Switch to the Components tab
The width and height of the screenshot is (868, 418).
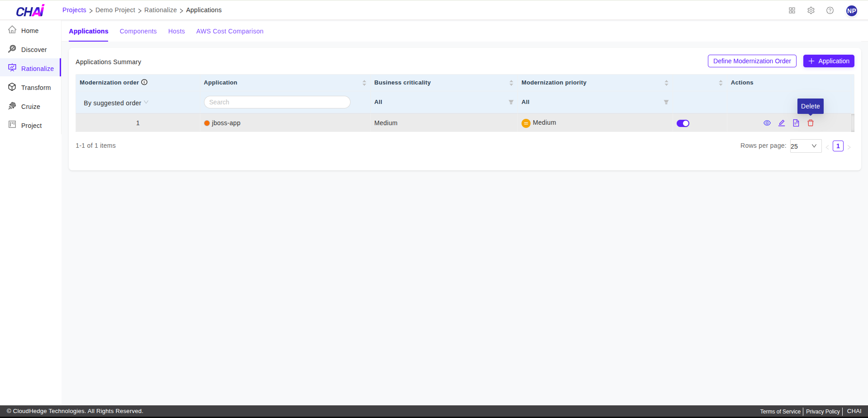[138, 31]
